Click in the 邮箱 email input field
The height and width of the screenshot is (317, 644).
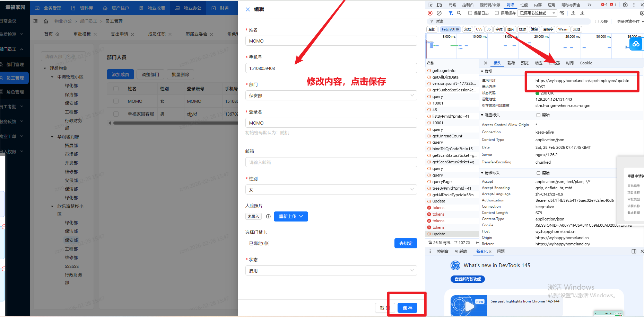(331, 162)
